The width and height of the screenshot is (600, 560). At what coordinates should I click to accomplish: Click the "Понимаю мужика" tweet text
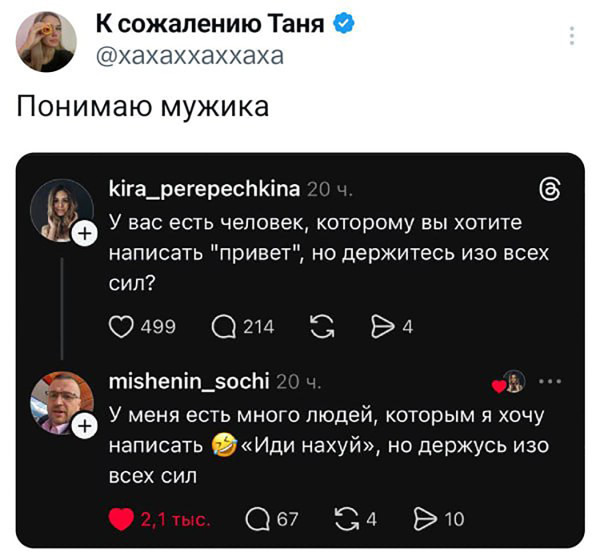pyautogui.click(x=143, y=108)
